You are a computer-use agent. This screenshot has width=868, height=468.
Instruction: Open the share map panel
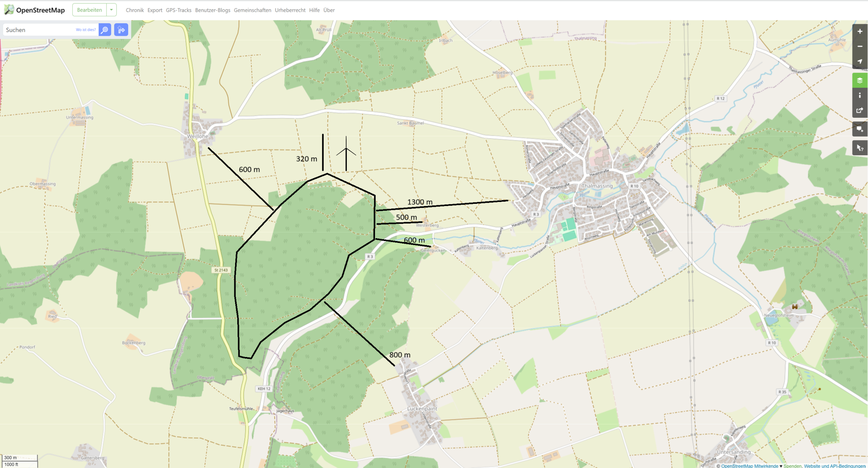click(860, 110)
